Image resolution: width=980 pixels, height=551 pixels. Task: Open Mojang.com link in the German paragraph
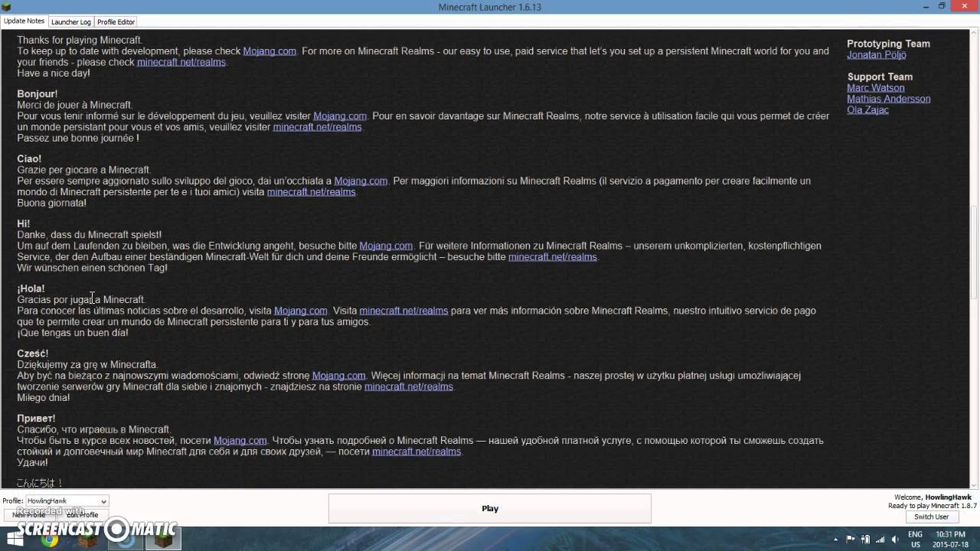[386, 246]
